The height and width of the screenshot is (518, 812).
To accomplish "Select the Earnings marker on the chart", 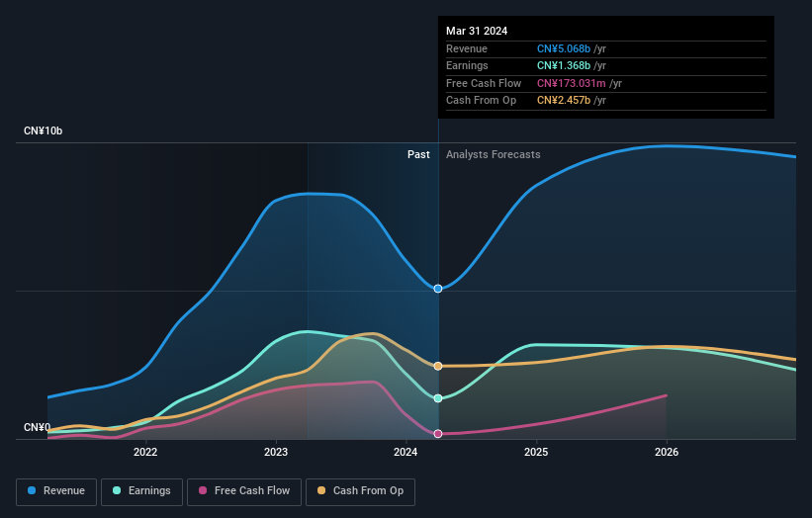I will point(438,398).
